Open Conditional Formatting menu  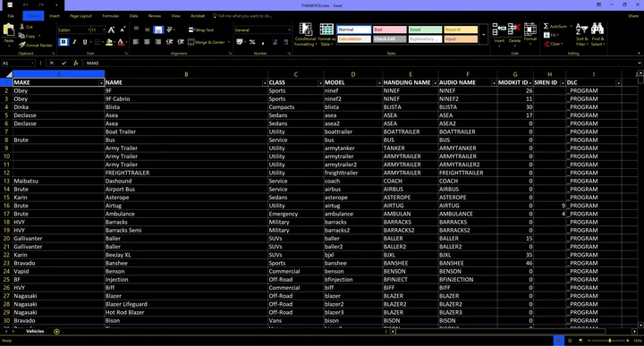[305, 34]
